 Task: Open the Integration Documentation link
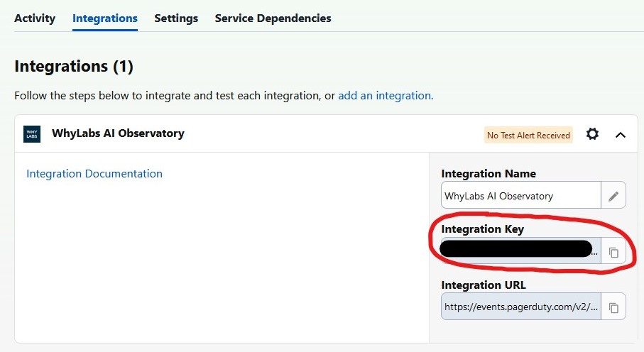tap(94, 174)
